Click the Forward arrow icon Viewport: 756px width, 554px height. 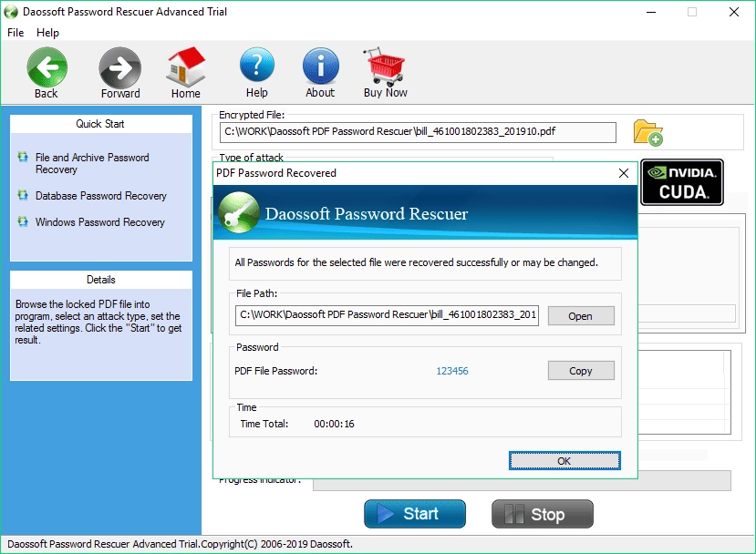pyautogui.click(x=120, y=67)
